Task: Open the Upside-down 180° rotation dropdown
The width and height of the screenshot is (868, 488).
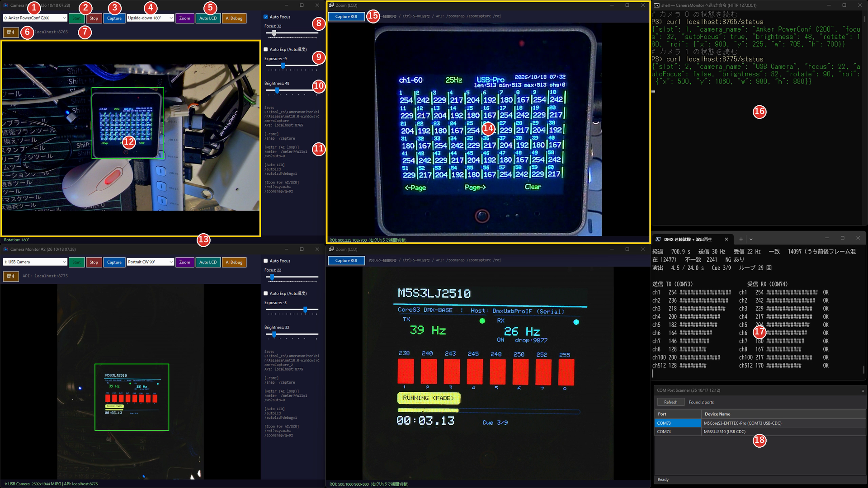Action: tap(150, 18)
